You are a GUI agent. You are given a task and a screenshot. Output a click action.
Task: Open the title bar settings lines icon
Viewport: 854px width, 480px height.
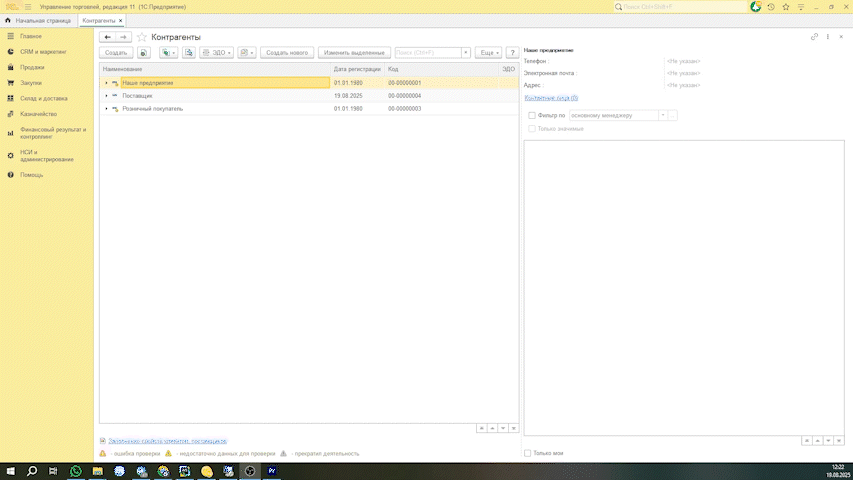pos(801,7)
